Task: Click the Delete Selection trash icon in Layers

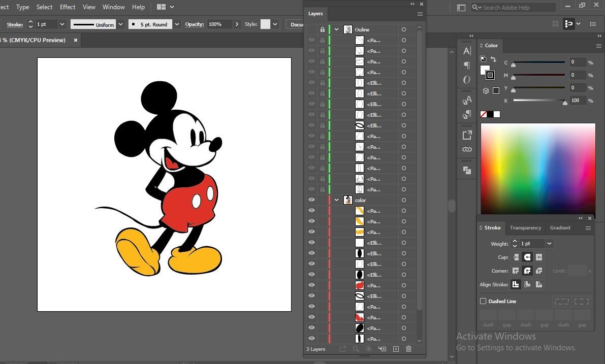Action: tap(408, 349)
